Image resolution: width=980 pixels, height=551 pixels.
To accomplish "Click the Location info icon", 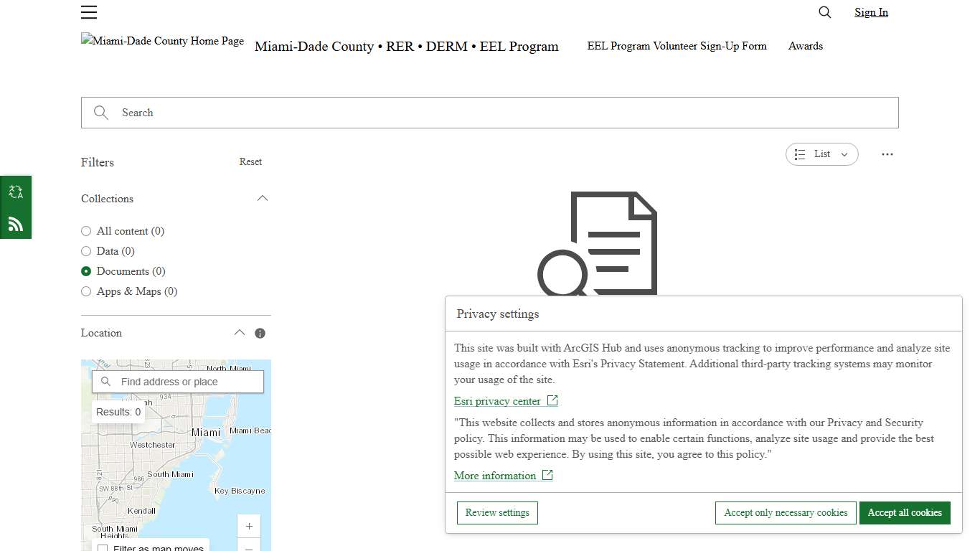I will [260, 333].
